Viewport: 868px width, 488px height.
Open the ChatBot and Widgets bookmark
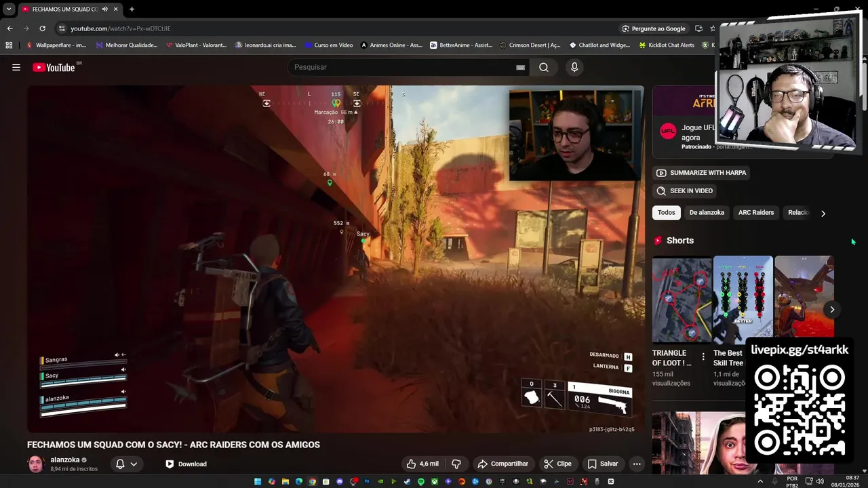click(x=599, y=45)
